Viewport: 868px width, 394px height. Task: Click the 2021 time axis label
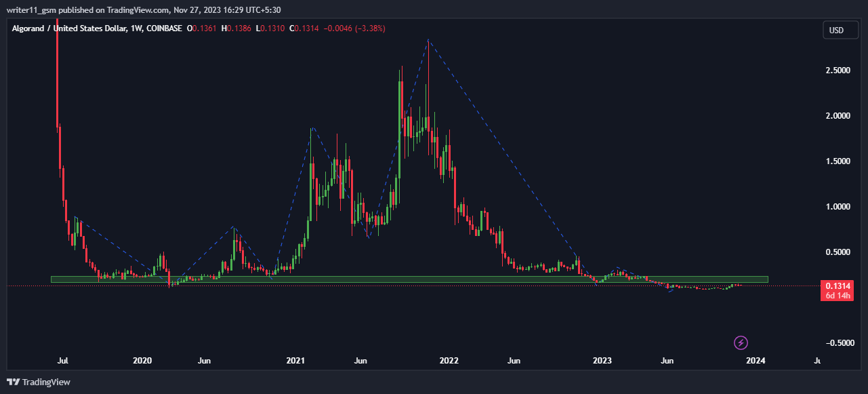click(x=295, y=361)
